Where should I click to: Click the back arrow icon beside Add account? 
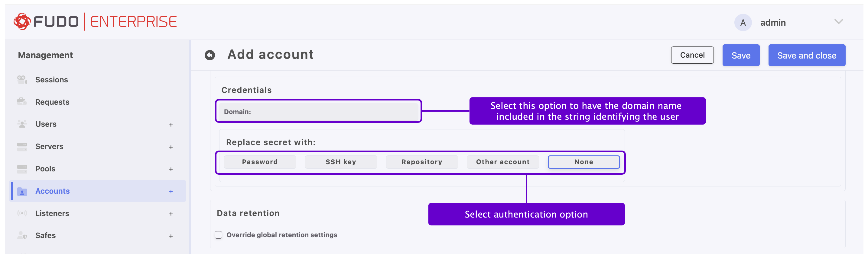click(210, 55)
